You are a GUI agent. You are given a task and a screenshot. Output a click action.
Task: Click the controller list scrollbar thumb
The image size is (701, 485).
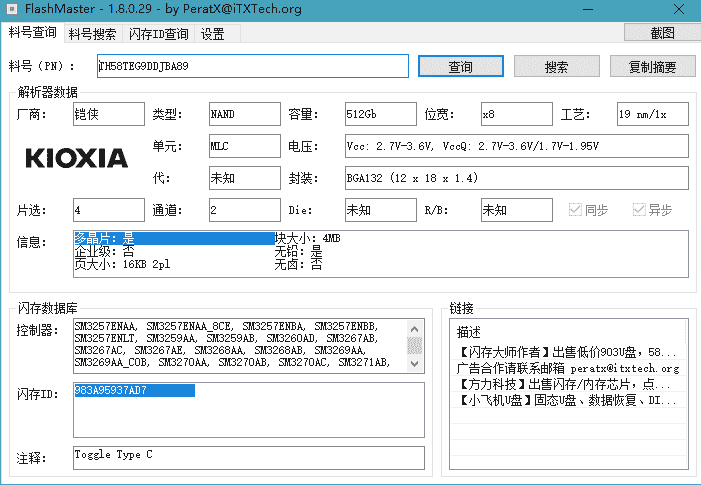[x=414, y=345]
